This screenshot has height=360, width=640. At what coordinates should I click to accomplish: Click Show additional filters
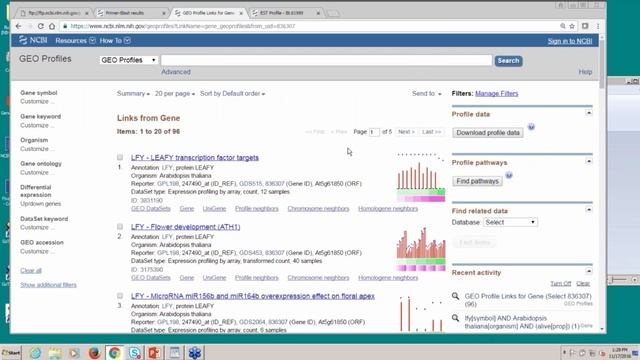point(48,285)
